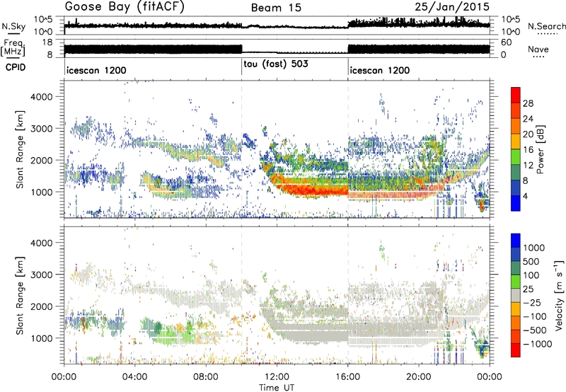Click the grey -25 to 25 Velocity segment

click(516, 295)
